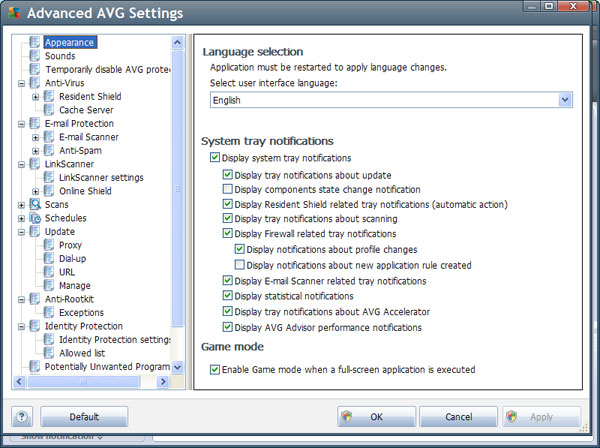Toggle Display statistical notifications checkbox
The width and height of the screenshot is (600, 448).
[227, 296]
